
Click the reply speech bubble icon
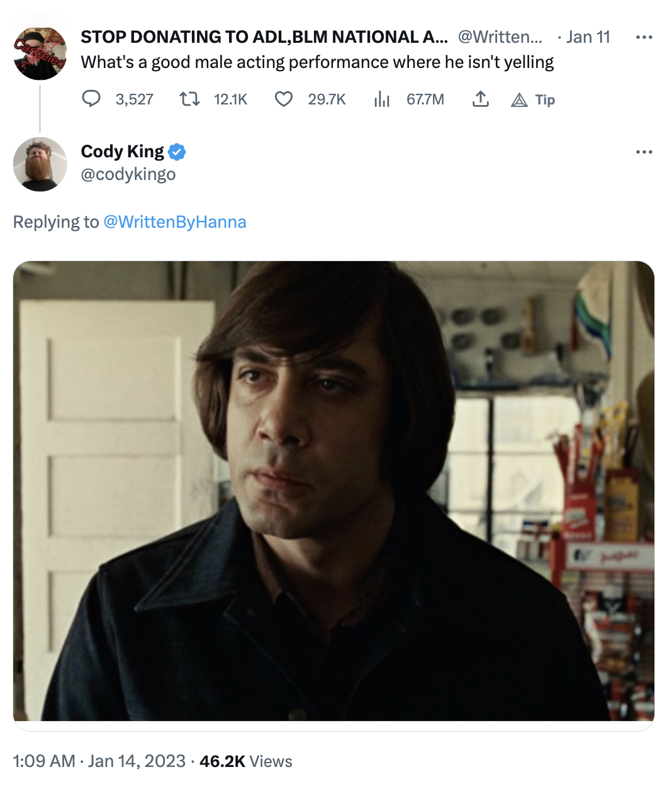pyautogui.click(x=91, y=99)
